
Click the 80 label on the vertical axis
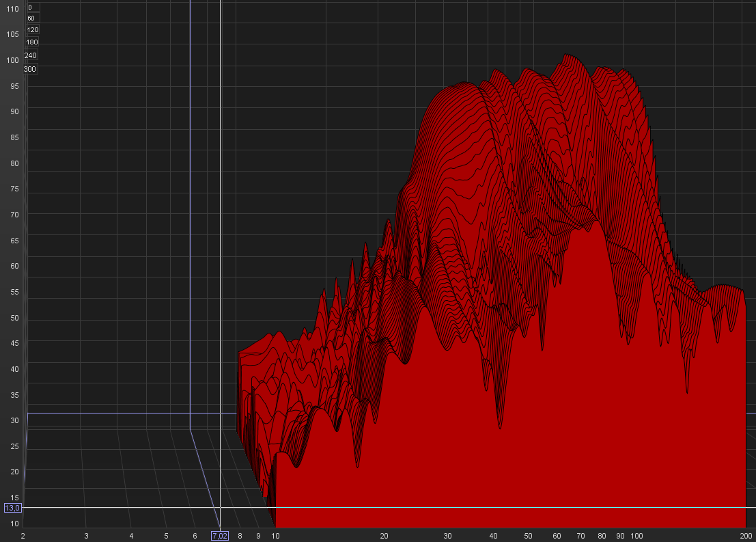14,163
